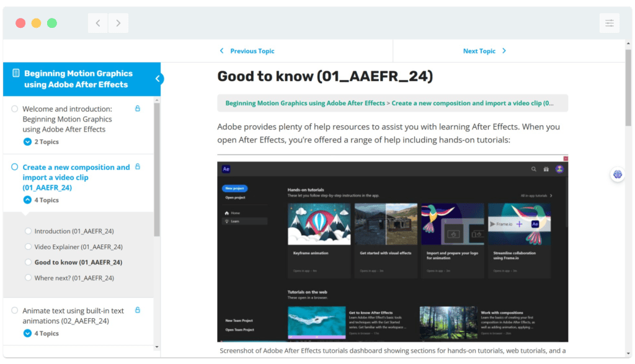The width and height of the screenshot is (635, 364).
Task: Click the course document icon in the sidebar header
Action: 16,73
